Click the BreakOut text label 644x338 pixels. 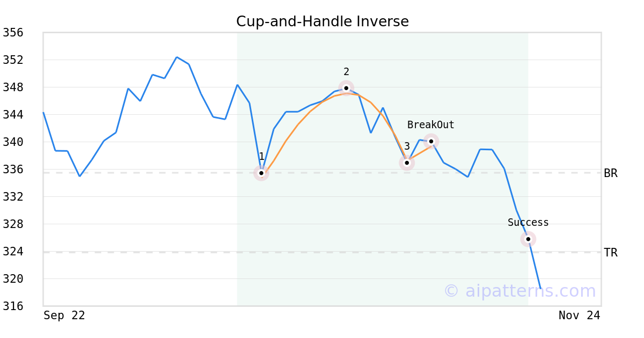(x=430, y=125)
